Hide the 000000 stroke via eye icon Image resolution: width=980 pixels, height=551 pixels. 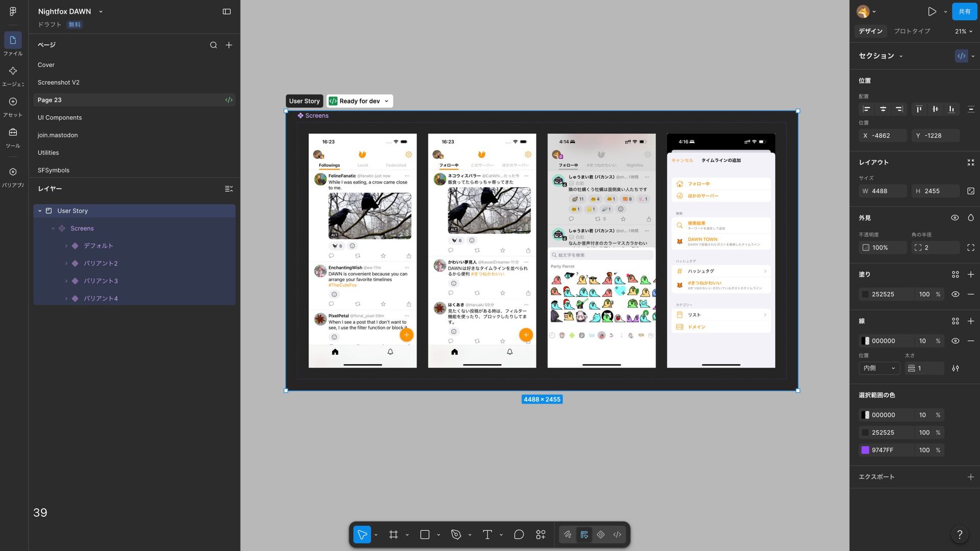pyautogui.click(x=955, y=341)
